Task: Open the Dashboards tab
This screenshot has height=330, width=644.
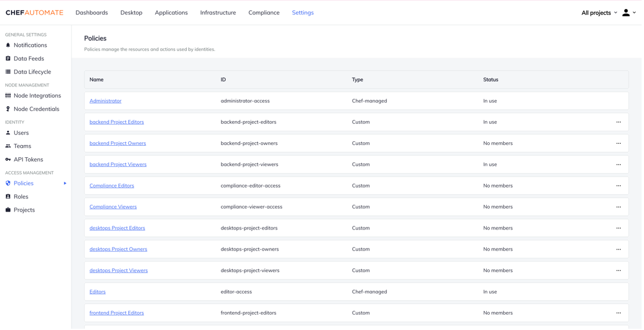Action: 92,13
